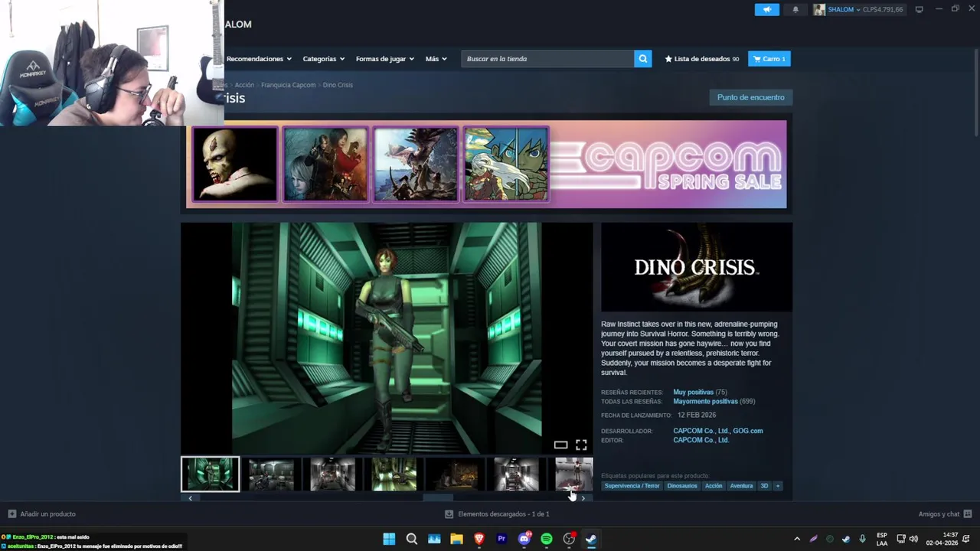980x551 pixels.
Task: Click the Steam announcements megaphone icon
Action: 766,9
